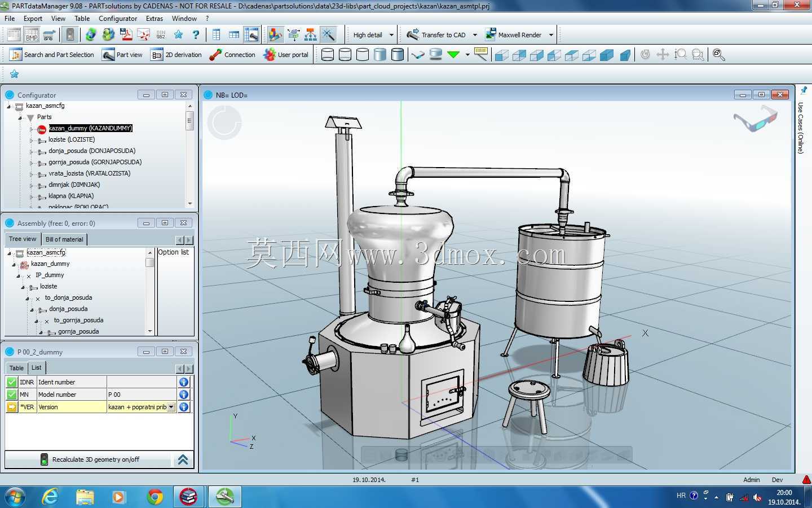Select the first wireframe cylinder display mode
Screen dimensions: 812x508
[328, 55]
